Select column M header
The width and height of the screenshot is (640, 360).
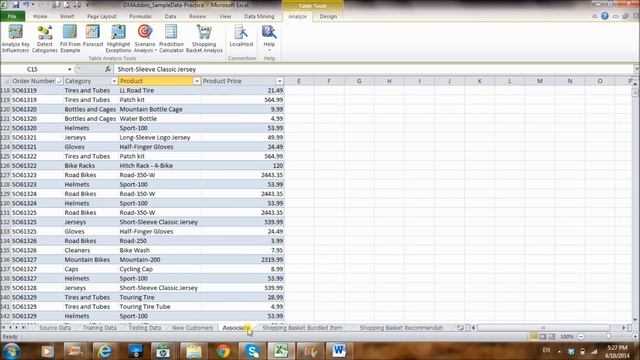pos(540,81)
